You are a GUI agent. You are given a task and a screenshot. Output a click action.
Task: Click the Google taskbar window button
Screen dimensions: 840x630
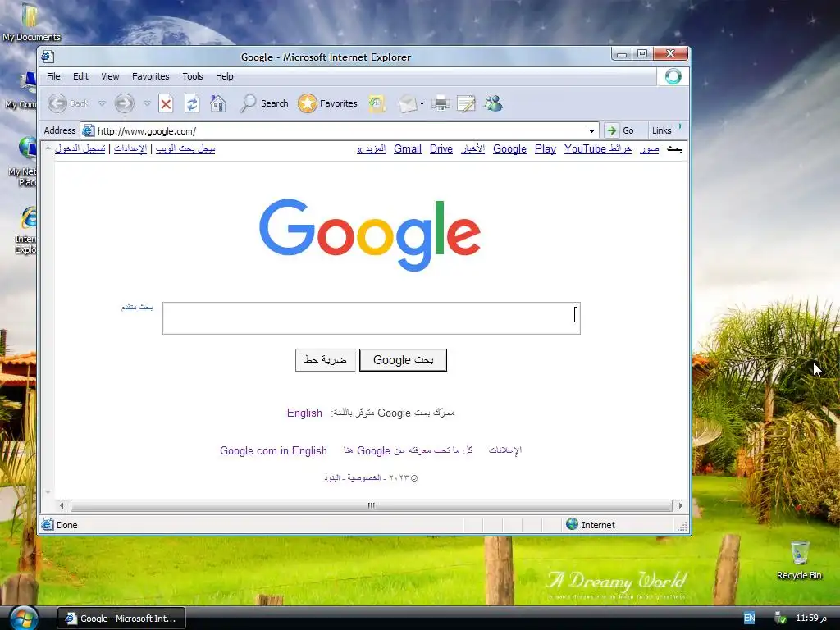(121, 619)
